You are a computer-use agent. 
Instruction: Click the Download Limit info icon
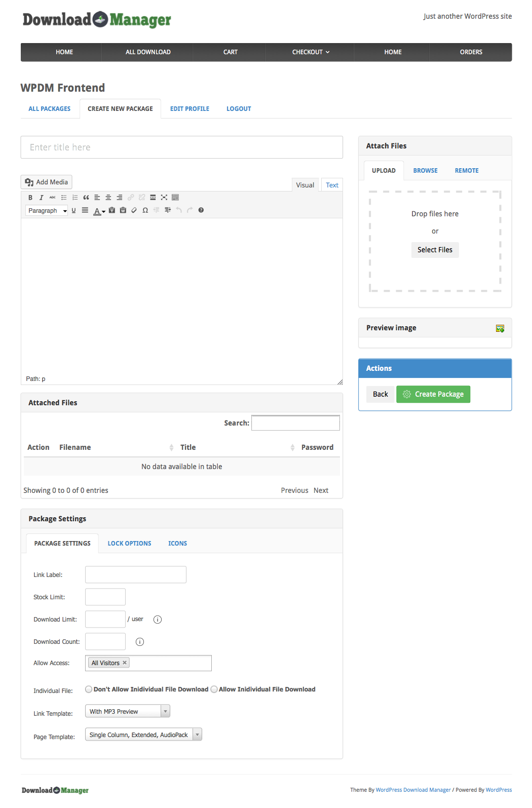pos(158,620)
